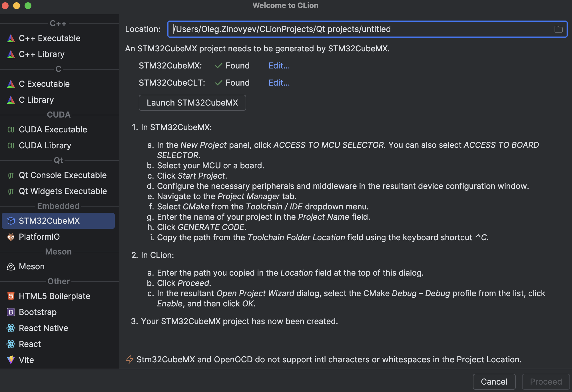Select the C Library project type
This screenshot has height=392, width=572.
click(x=36, y=100)
